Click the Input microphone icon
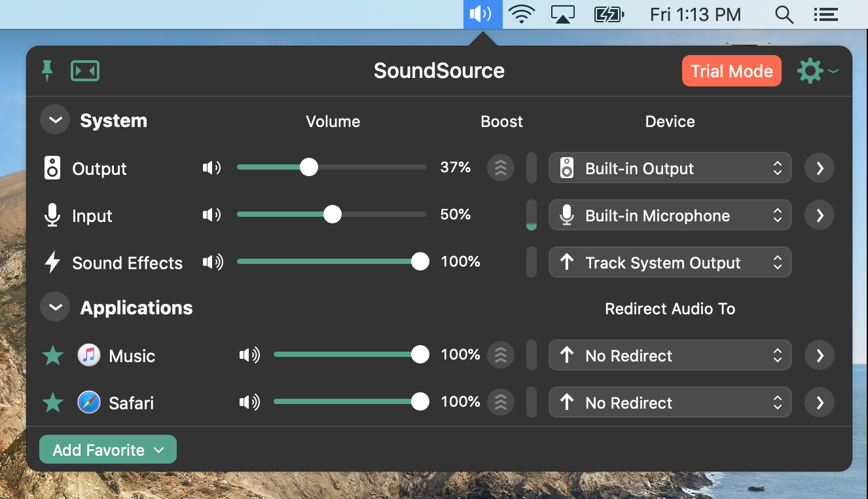This screenshot has width=868, height=499. [x=52, y=215]
